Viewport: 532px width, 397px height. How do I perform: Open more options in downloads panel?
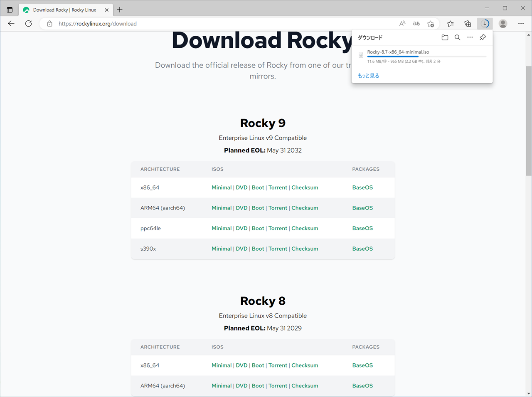click(470, 37)
